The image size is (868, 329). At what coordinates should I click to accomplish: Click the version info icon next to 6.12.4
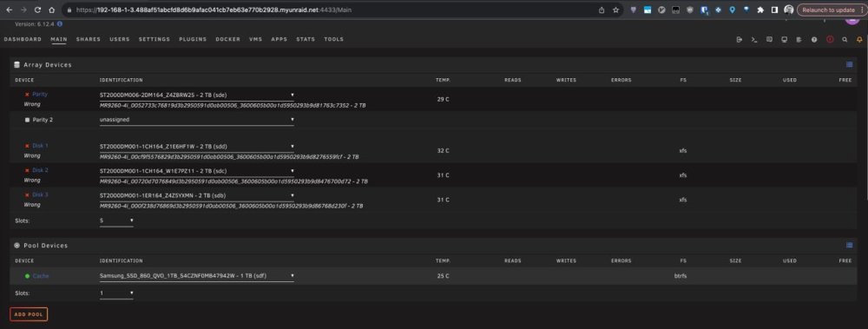(60, 23)
